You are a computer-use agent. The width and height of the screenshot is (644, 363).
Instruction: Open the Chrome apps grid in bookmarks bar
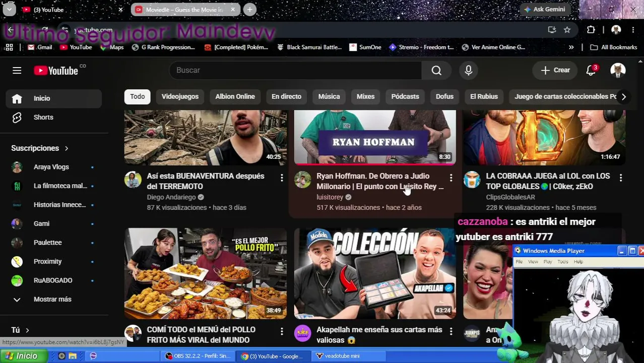pos(9,47)
